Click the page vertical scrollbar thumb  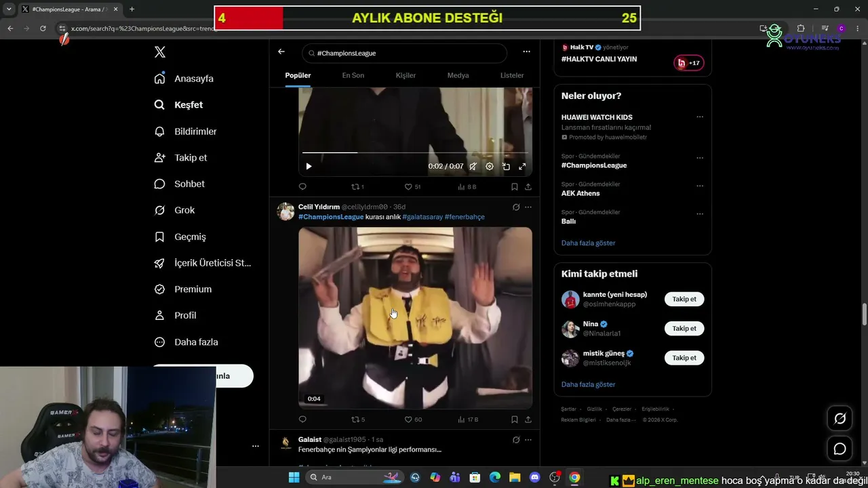point(864,314)
